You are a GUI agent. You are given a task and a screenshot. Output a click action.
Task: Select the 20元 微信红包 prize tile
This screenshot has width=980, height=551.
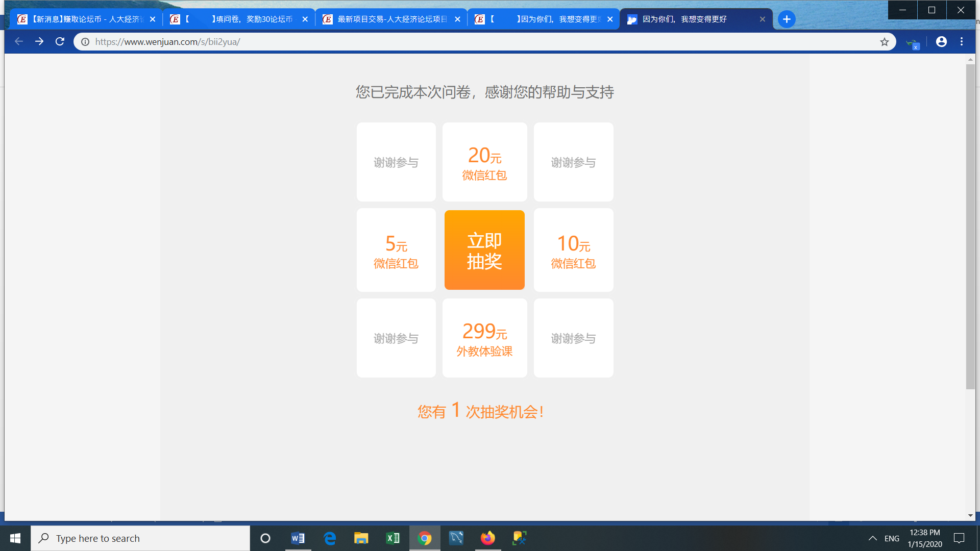point(484,162)
